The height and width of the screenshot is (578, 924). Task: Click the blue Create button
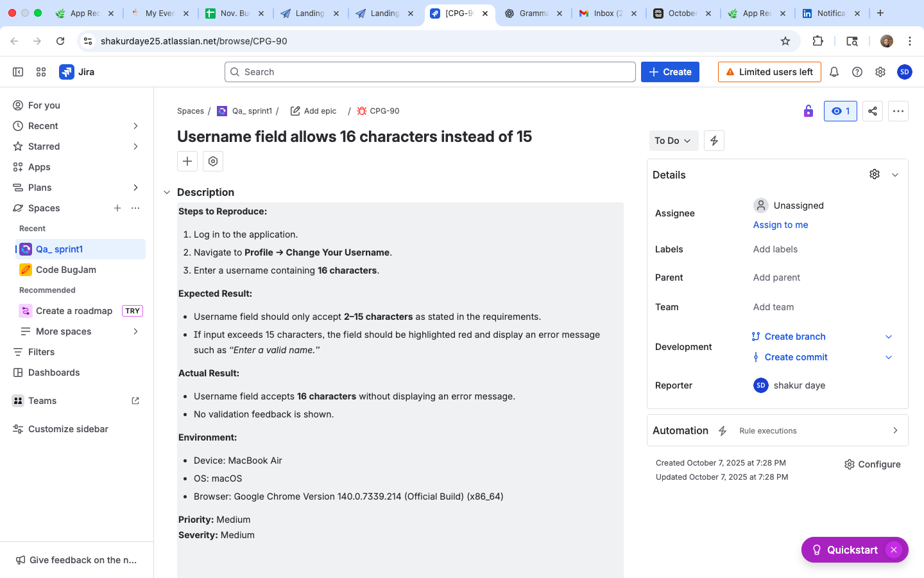[669, 71]
